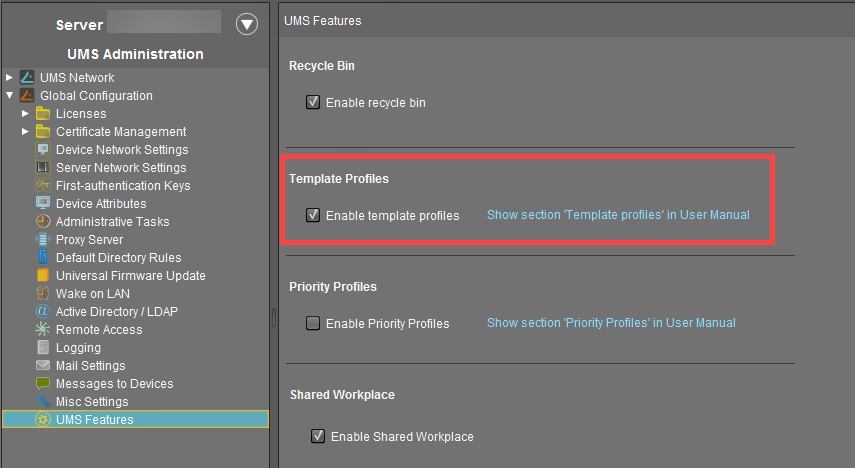
Task: Open Priority Profiles User Manual link
Action: pos(611,323)
